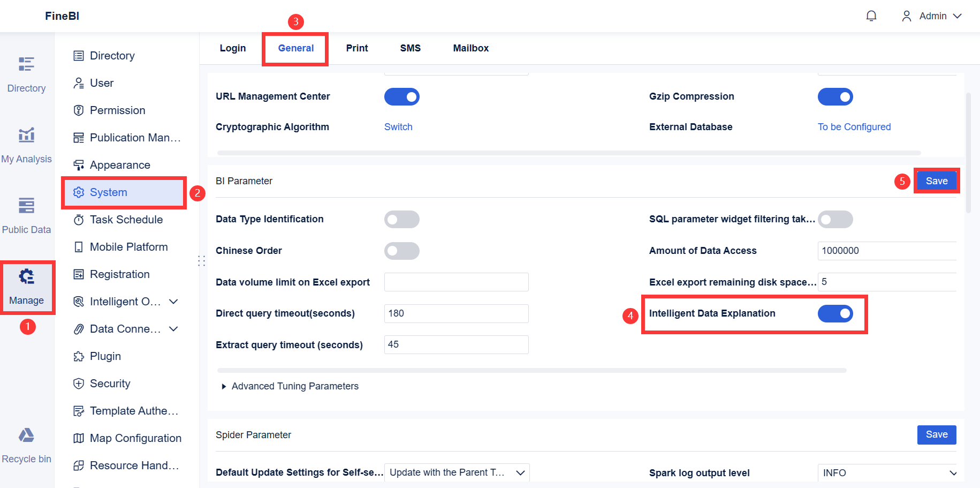Save the BI Parameter settings
The width and height of the screenshot is (980, 488).
point(936,181)
